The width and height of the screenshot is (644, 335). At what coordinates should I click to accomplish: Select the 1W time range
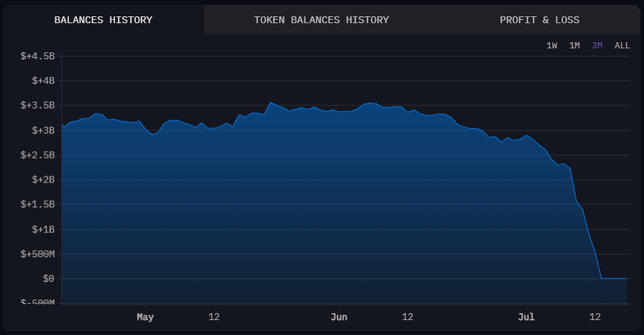pos(551,46)
